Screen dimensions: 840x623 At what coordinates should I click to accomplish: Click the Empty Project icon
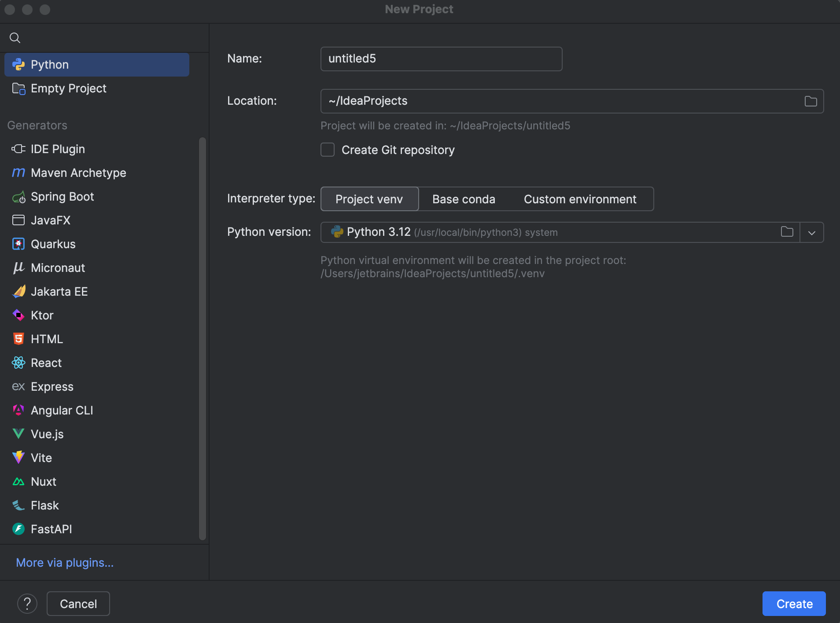(x=18, y=88)
